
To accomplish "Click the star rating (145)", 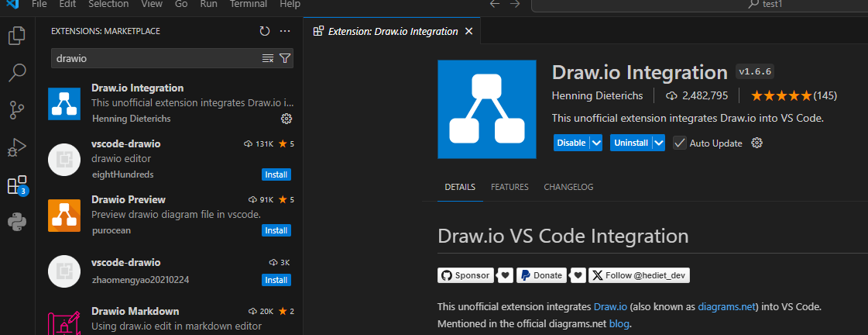I will 794,96.
